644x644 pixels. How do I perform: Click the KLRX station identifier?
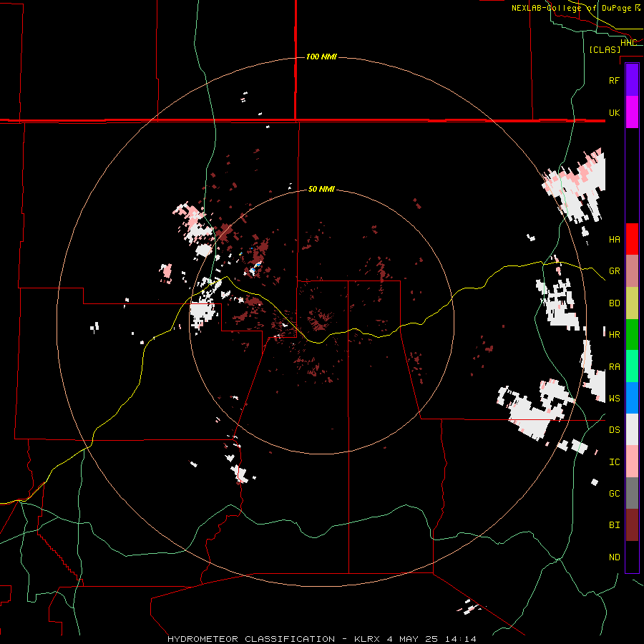(x=366, y=639)
